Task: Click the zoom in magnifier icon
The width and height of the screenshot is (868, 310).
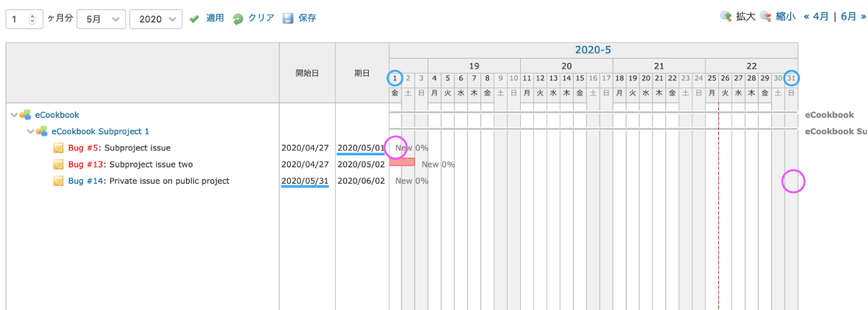Action: pos(726,17)
